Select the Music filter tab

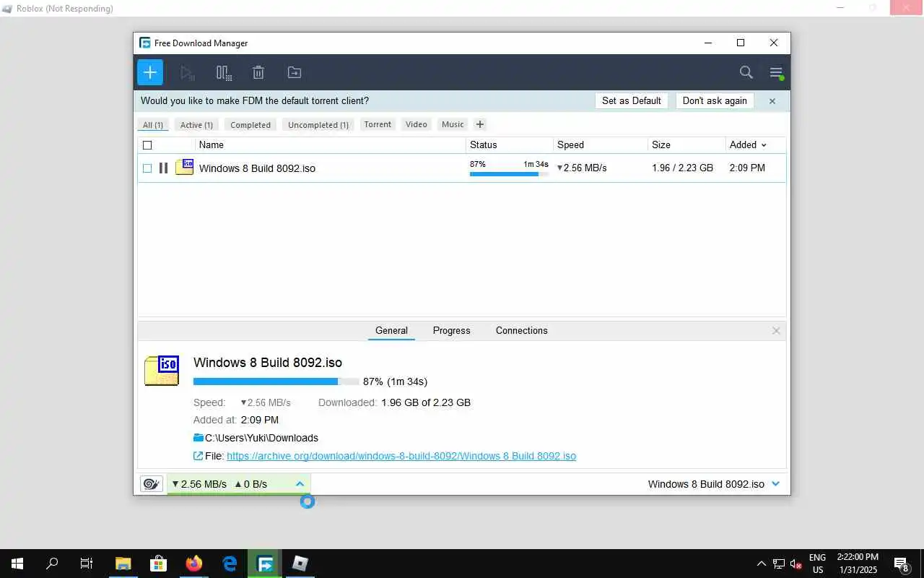453,124
